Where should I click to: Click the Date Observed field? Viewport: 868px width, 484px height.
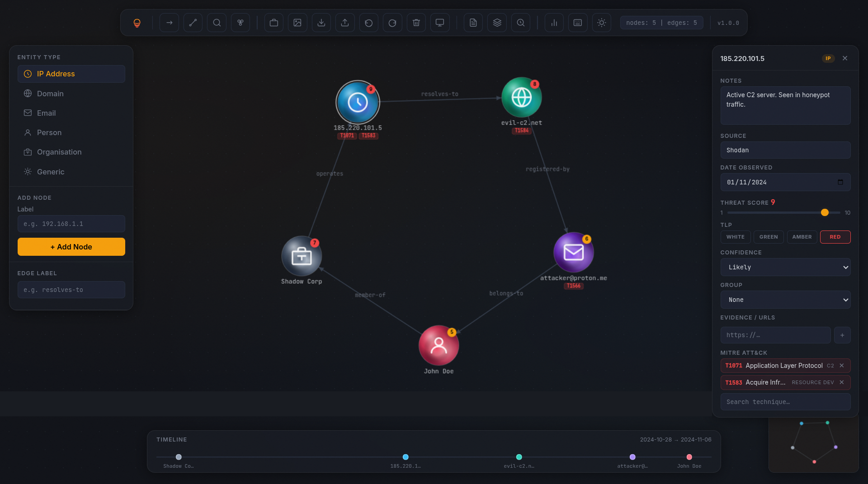click(x=786, y=183)
